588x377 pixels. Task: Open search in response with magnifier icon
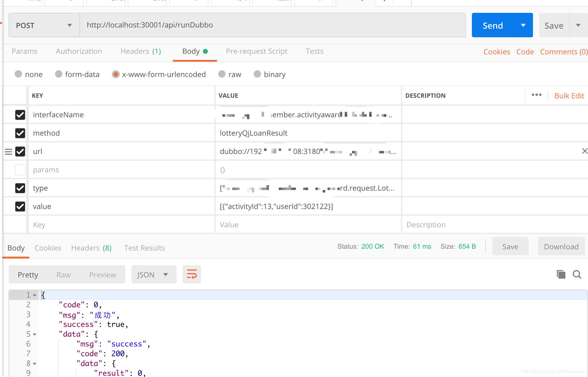coord(577,274)
